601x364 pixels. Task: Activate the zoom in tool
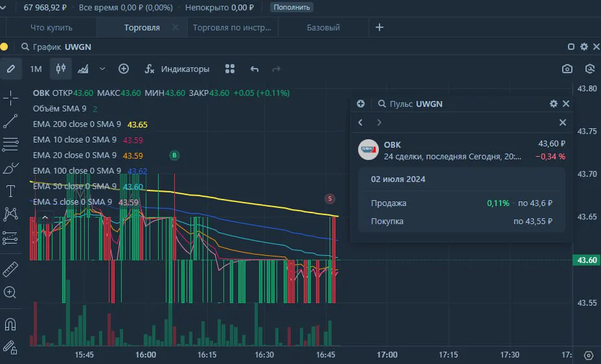10,292
